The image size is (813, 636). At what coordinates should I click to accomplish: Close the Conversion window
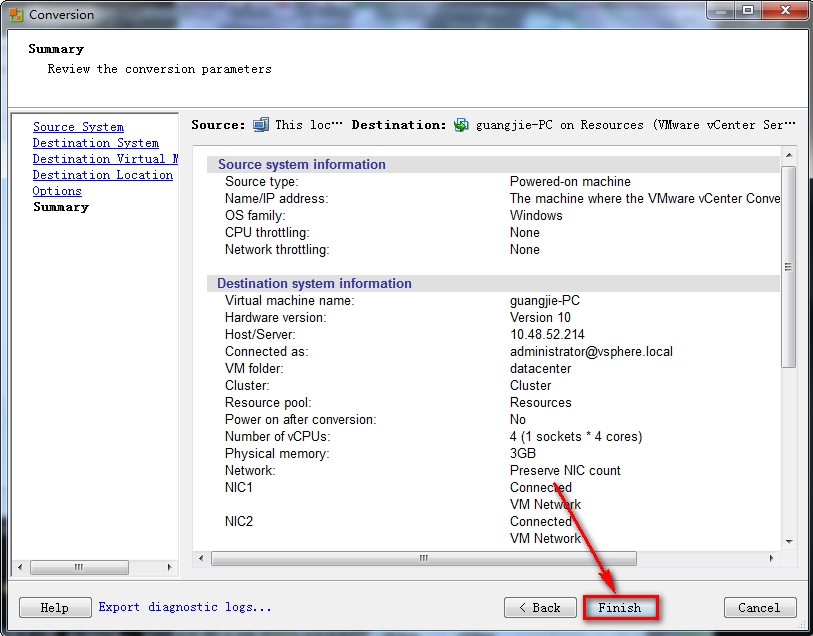point(784,10)
